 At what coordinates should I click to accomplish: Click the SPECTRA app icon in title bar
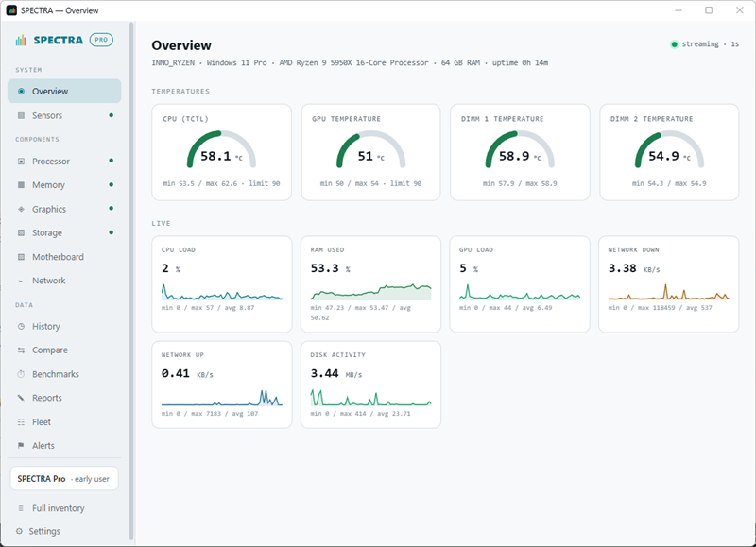[x=11, y=10]
